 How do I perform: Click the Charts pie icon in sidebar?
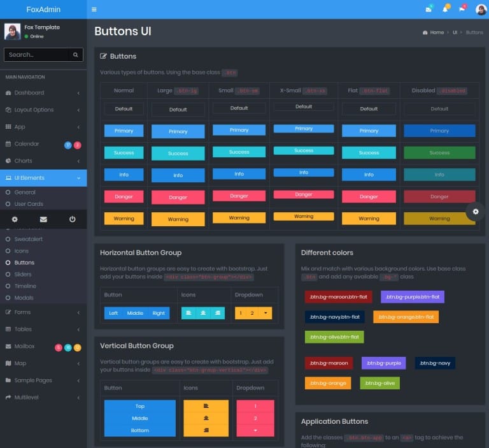coord(8,161)
